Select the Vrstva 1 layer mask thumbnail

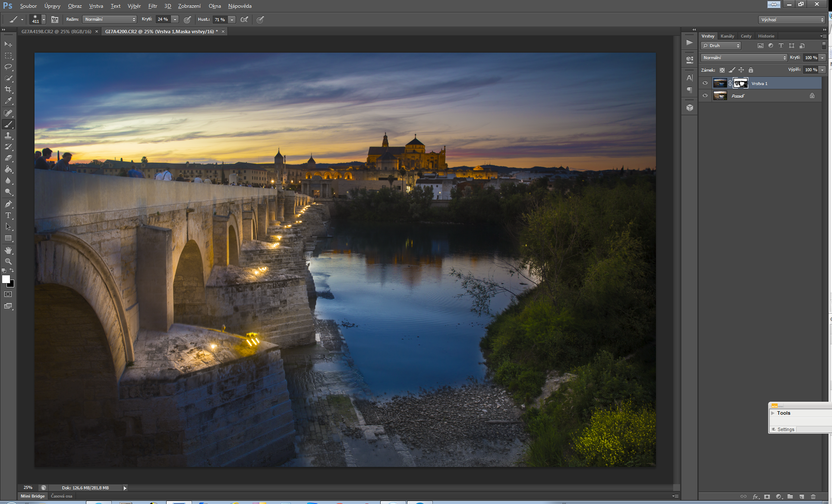(741, 83)
